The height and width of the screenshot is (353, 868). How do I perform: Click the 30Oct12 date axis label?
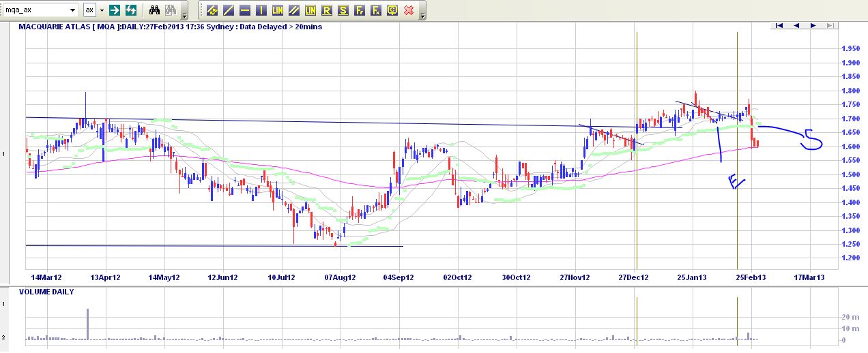coord(517,278)
